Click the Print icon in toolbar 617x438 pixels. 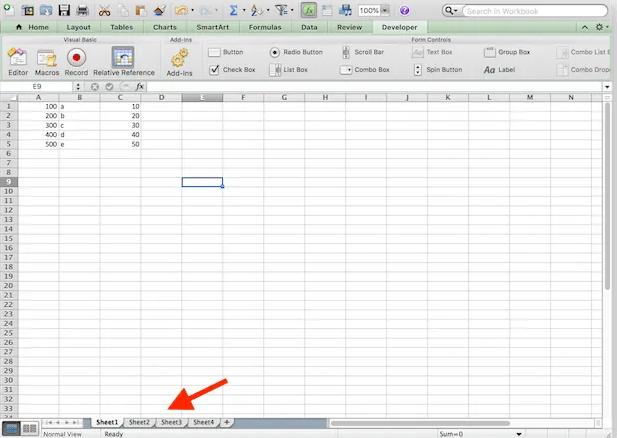click(x=83, y=10)
